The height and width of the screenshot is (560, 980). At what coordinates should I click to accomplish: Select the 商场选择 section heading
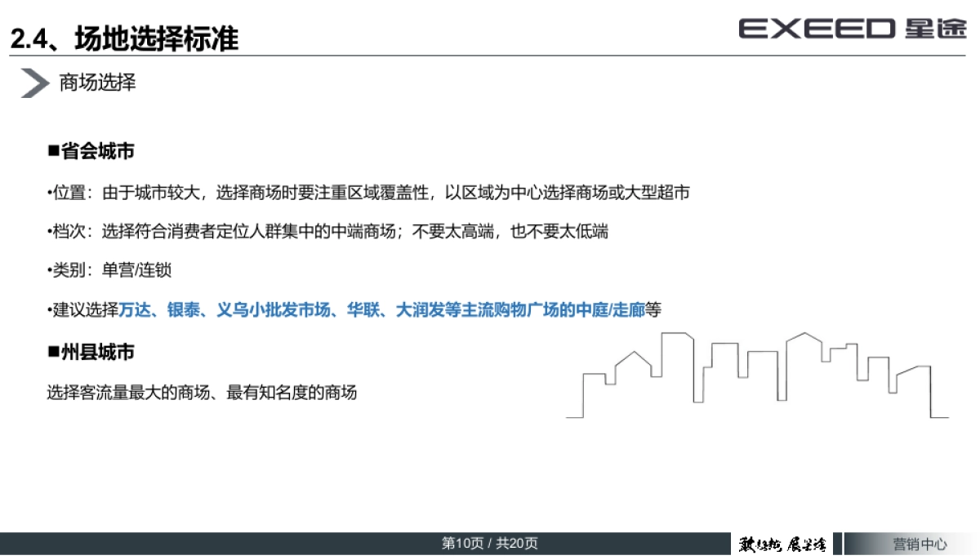click(98, 82)
